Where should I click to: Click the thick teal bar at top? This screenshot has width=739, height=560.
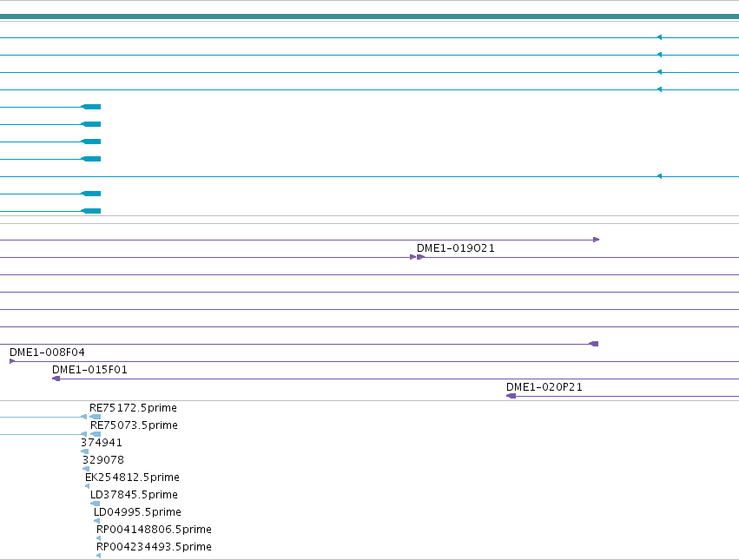tap(370, 16)
